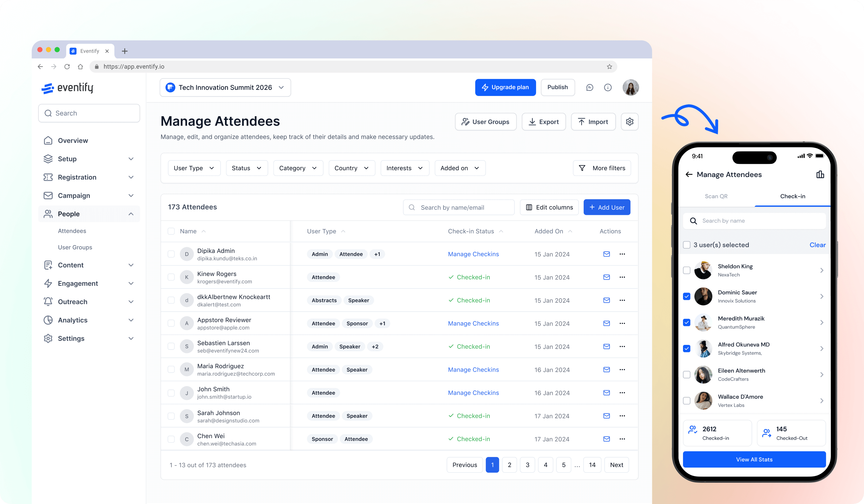Click the settings gear icon beside Import
The image size is (864, 504).
tap(630, 122)
